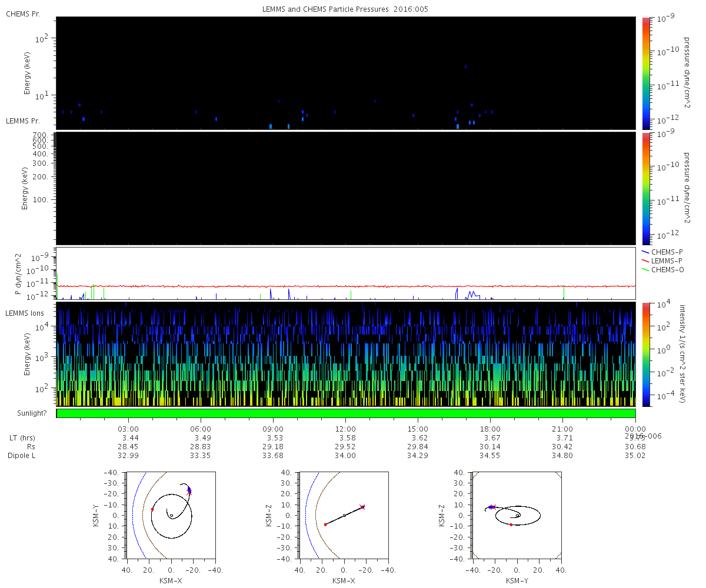Click the CHEMS-P blue legend entry
The width and height of the screenshot is (706, 588).
point(662,252)
